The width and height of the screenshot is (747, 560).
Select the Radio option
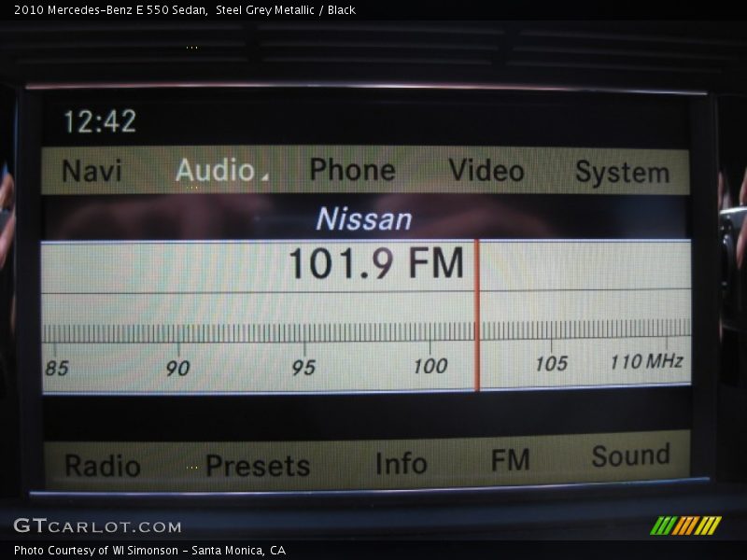click(x=103, y=465)
